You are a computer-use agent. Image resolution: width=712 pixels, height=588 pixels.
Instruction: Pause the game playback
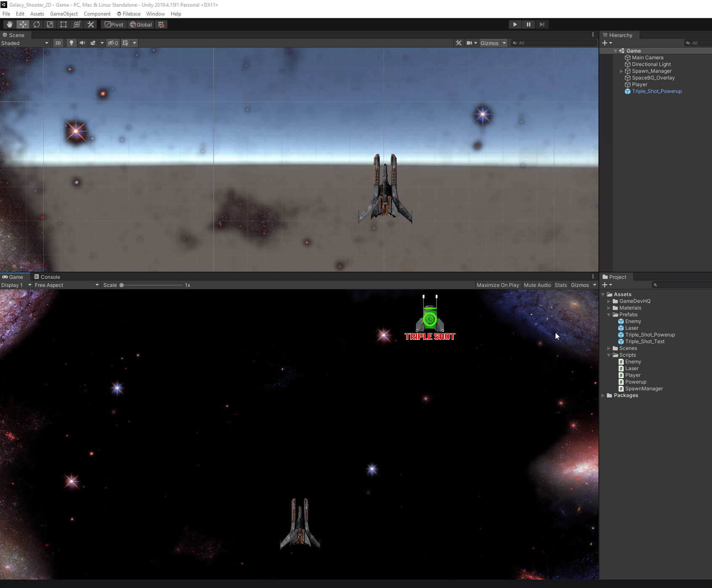[528, 24]
